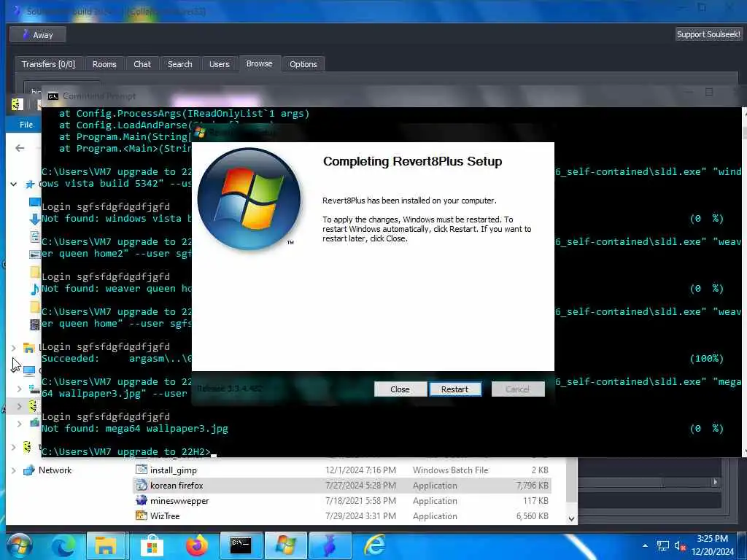Click the Windows Batch File type cell

tap(450, 470)
